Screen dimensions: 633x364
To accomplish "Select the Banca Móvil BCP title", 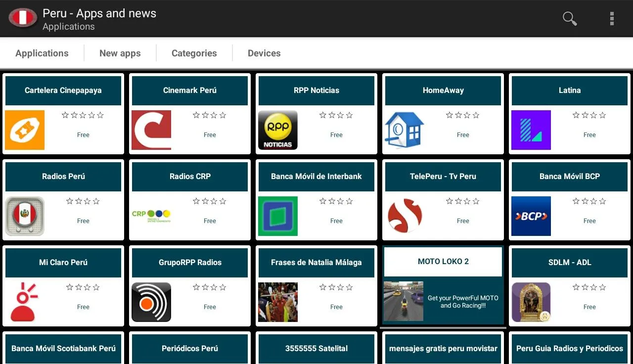I will 570,177.
